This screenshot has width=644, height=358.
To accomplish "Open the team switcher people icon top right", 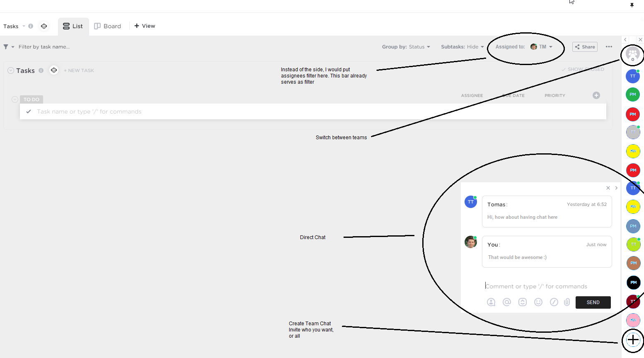I will point(632,54).
